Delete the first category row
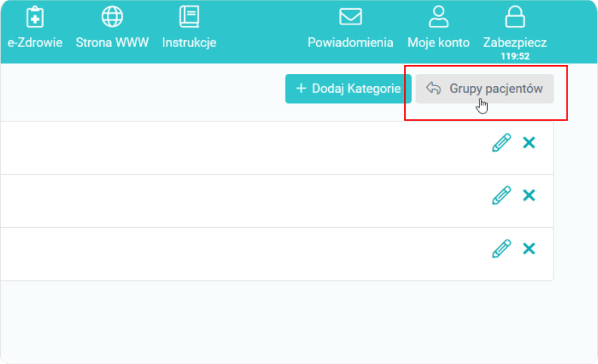 pos(529,143)
